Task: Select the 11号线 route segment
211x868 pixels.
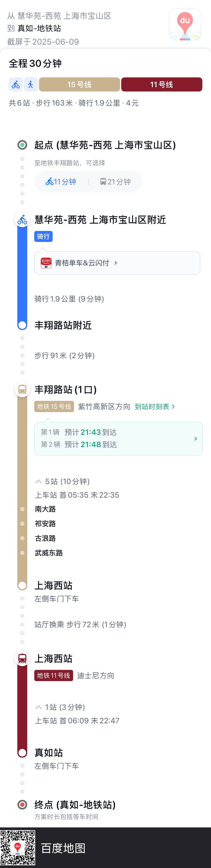Action: click(x=162, y=85)
